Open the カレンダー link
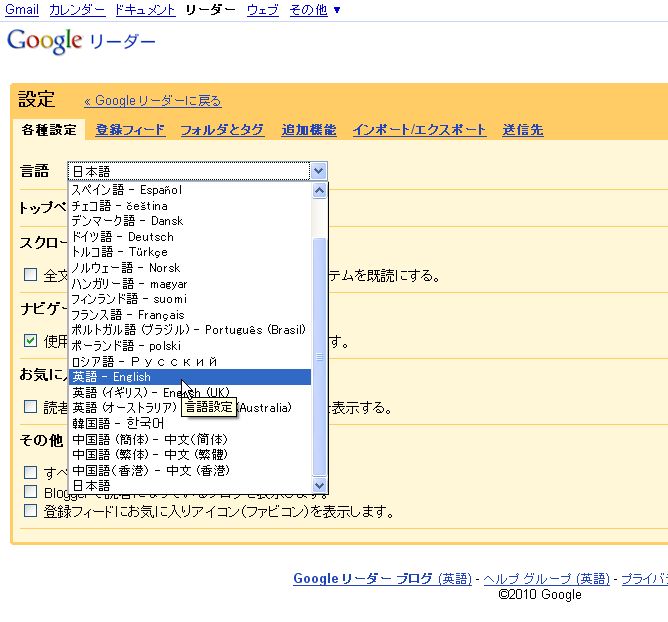The image size is (668, 622). click(x=77, y=9)
